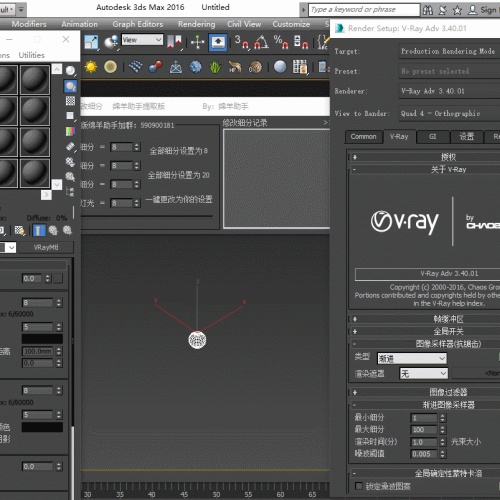
Task: Open Edit Named Selection Sets icon
Action: pyautogui.click(x=323, y=42)
